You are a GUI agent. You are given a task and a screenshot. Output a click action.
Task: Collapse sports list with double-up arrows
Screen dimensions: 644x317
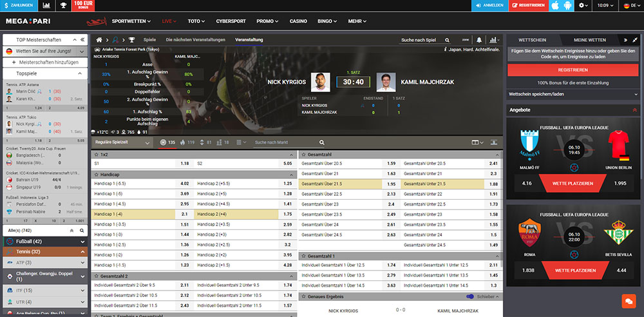pos(72,231)
